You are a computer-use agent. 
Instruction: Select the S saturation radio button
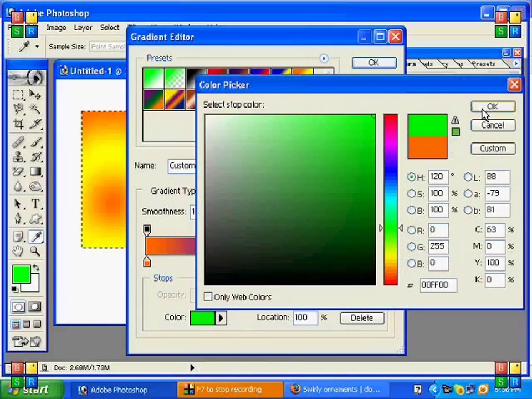click(411, 193)
